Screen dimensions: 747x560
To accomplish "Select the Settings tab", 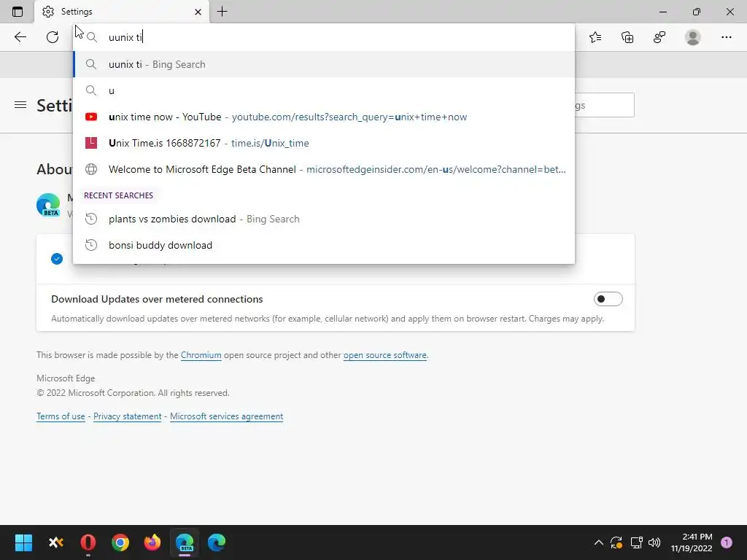I will [x=122, y=12].
